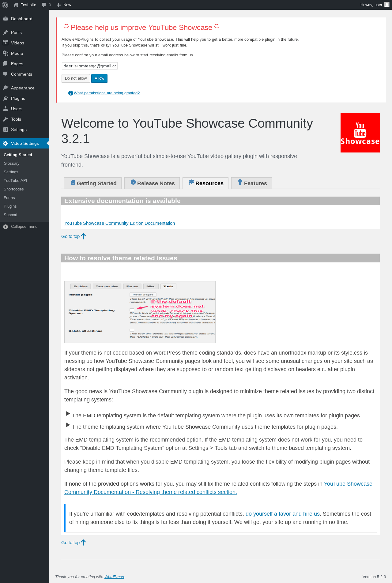The width and height of the screenshot is (392, 583).
Task: Click the house icon on Getting Started tab
Action: click(73, 182)
